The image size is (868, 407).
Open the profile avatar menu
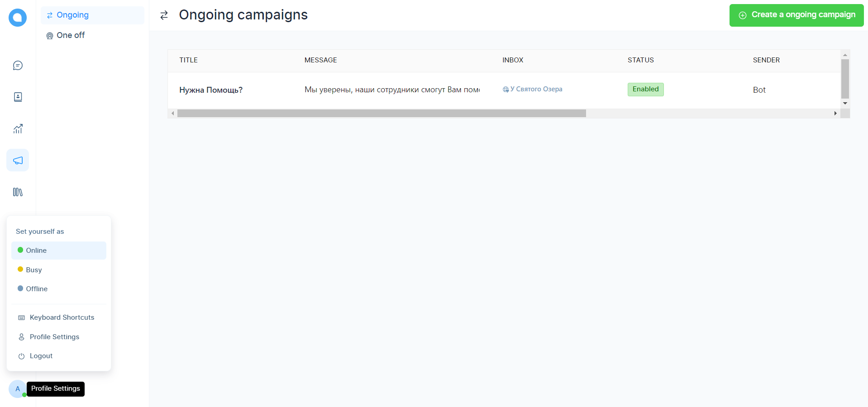[17, 389]
